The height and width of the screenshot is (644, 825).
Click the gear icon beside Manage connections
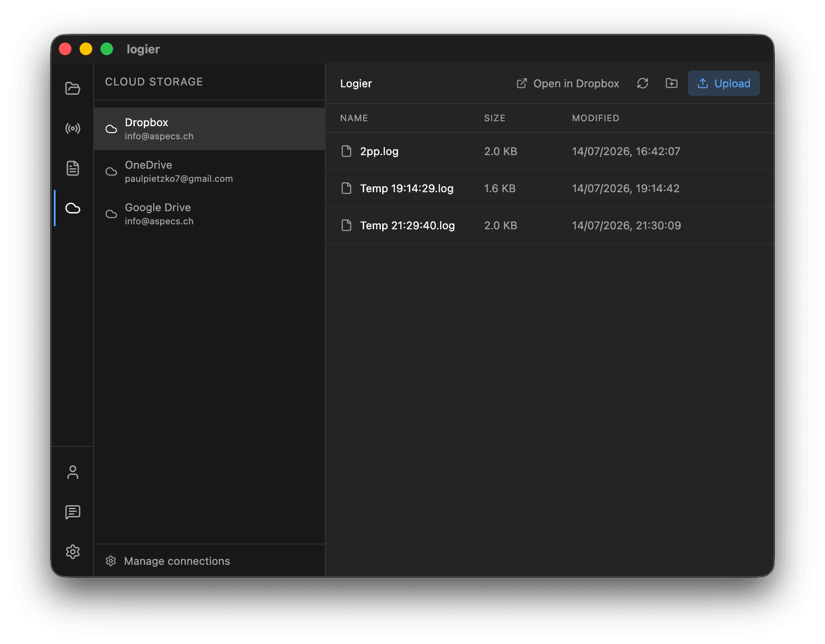(x=111, y=561)
